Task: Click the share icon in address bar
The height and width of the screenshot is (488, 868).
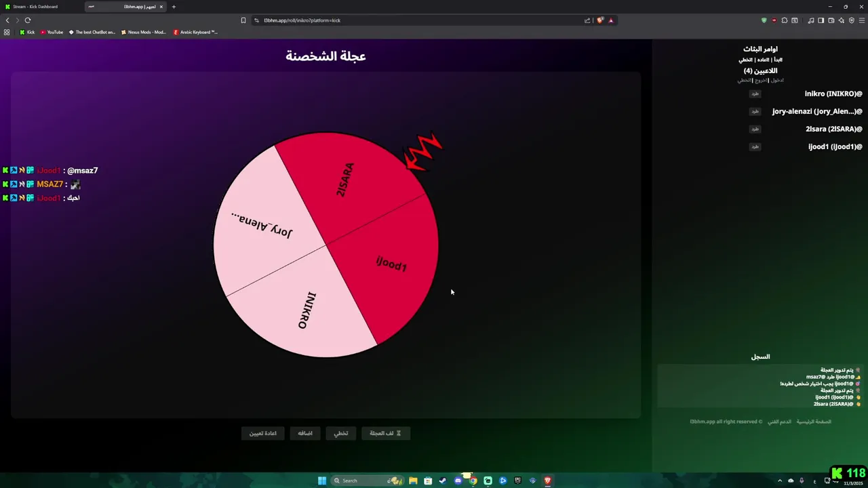Action: point(587,20)
